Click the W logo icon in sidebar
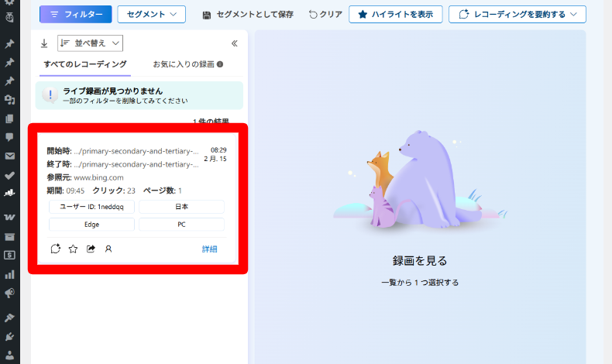 pos(9,218)
